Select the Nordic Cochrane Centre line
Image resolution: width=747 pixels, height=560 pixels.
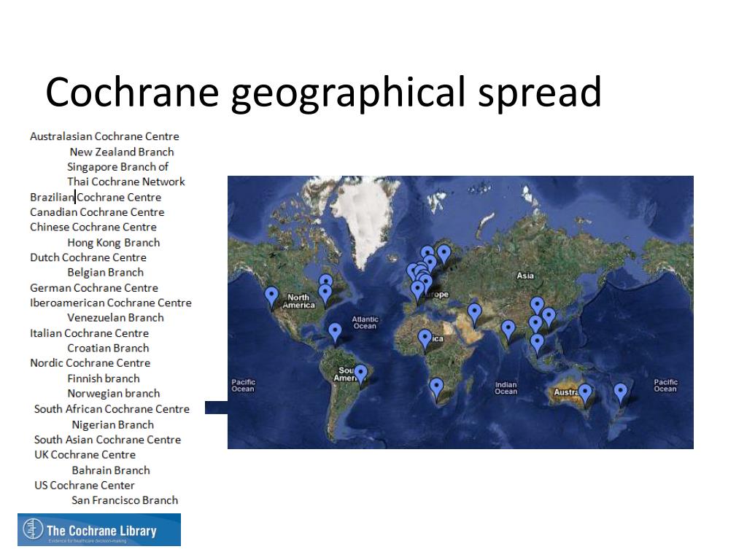(90, 363)
